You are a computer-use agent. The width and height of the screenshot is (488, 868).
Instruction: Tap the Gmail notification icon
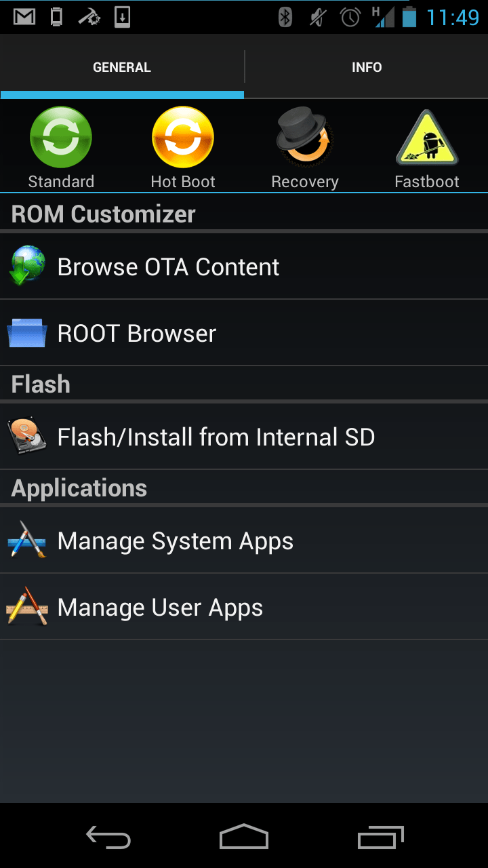click(25, 17)
